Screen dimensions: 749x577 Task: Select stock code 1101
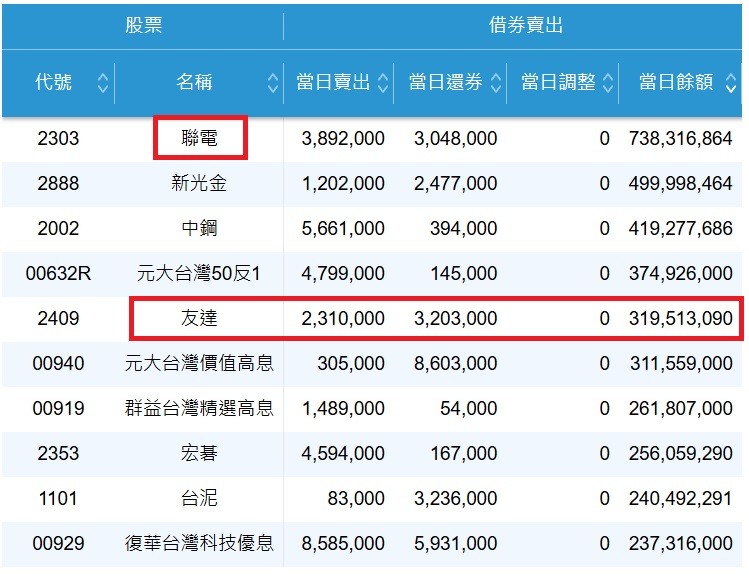coord(58,499)
